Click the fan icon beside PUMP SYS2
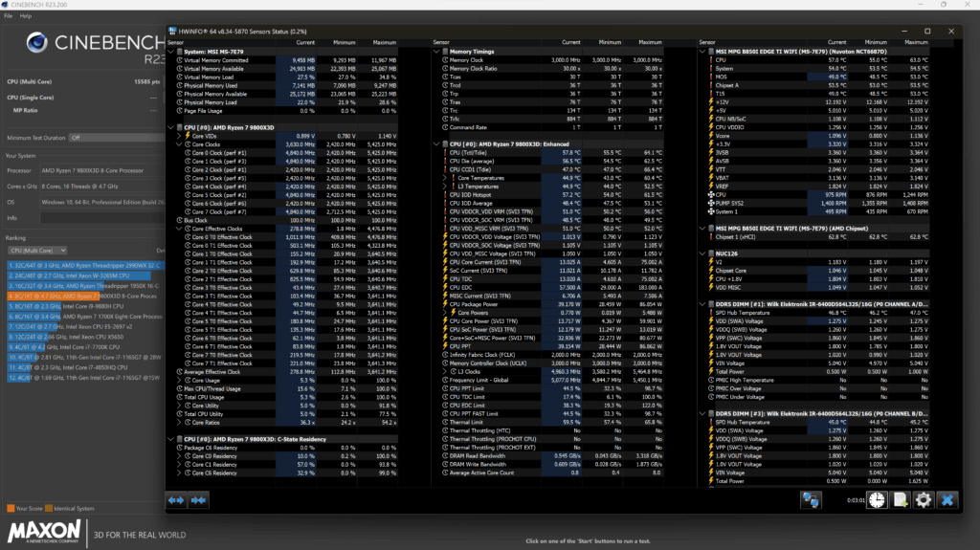The height and width of the screenshot is (550, 980). [x=711, y=203]
